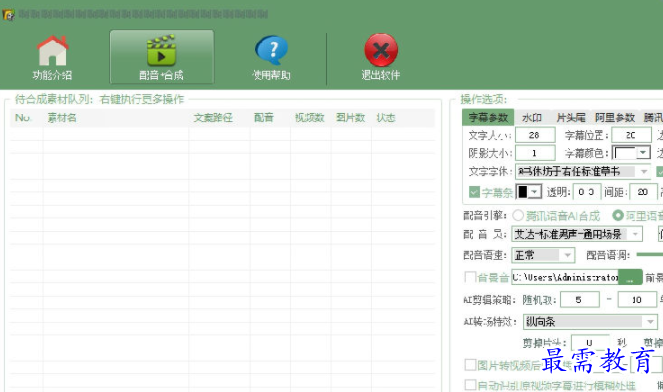Click the 透明 value field
This screenshot has width=663, height=392.
pyautogui.click(x=586, y=192)
